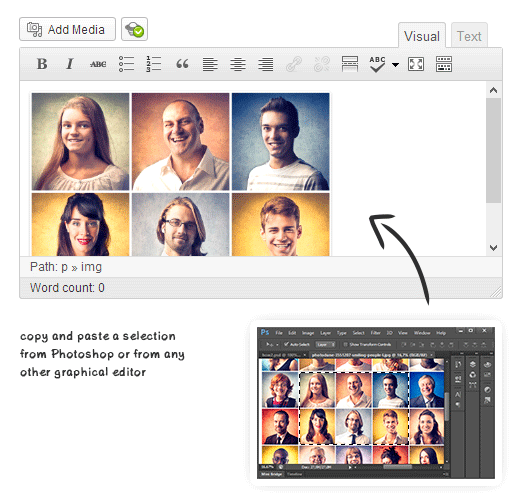Open the View menu in Photoshop
Image resolution: width=530 pixels, height=500 pixels.
403,333
